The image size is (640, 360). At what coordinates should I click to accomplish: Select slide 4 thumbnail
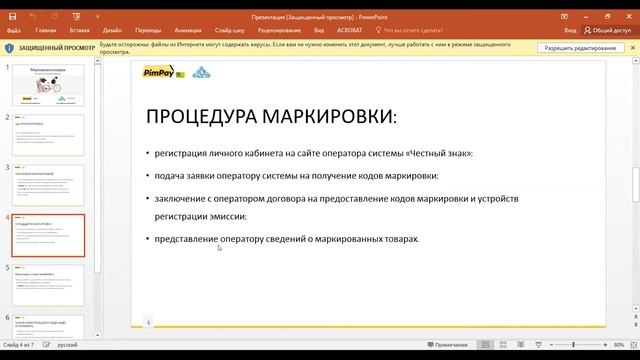(x=48, y=236)
